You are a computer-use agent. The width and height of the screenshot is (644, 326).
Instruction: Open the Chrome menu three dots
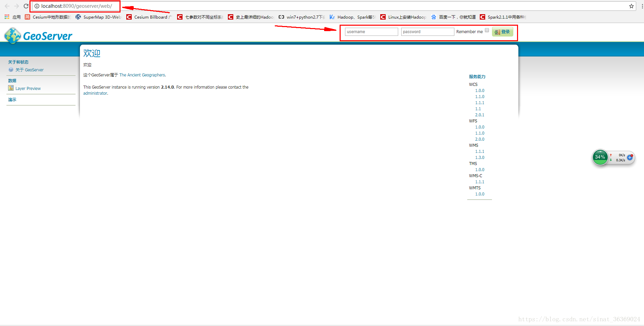point(642,6)
